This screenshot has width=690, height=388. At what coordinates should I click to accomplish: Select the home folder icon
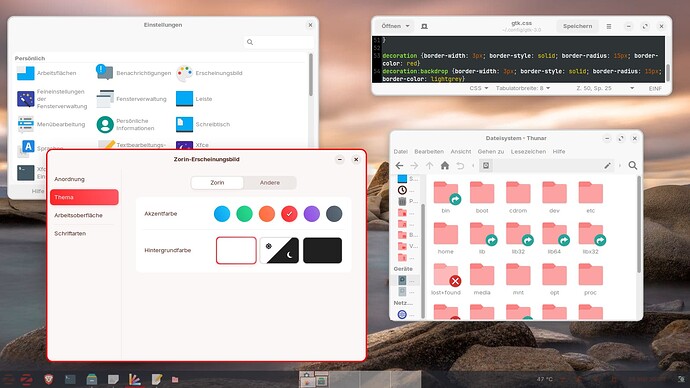pyautogui.click(x=446, y=234)
